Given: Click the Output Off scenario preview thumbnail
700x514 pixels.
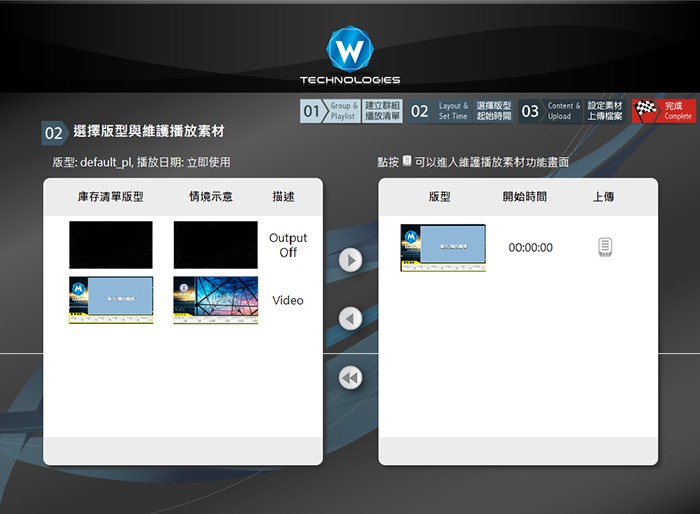Looking at the screenshot, I should point(215,245).
